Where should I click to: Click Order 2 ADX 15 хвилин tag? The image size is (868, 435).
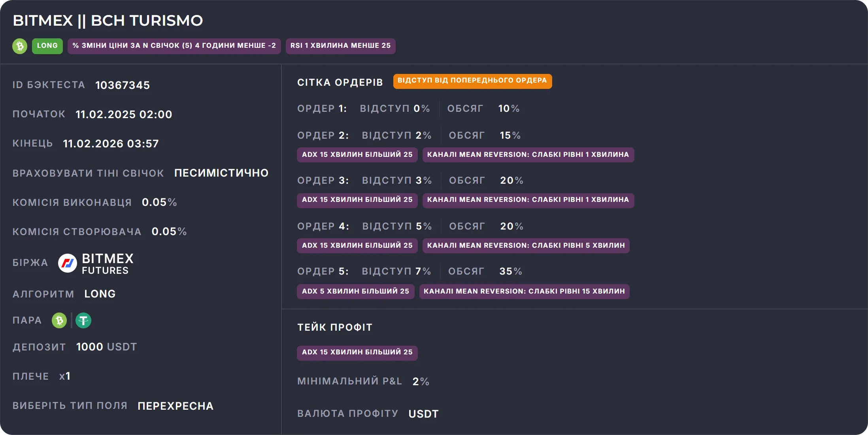(357, 154)
